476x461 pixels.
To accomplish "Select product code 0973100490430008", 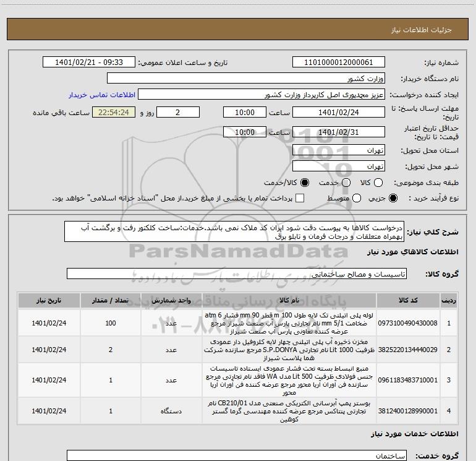I will [408, 323].
